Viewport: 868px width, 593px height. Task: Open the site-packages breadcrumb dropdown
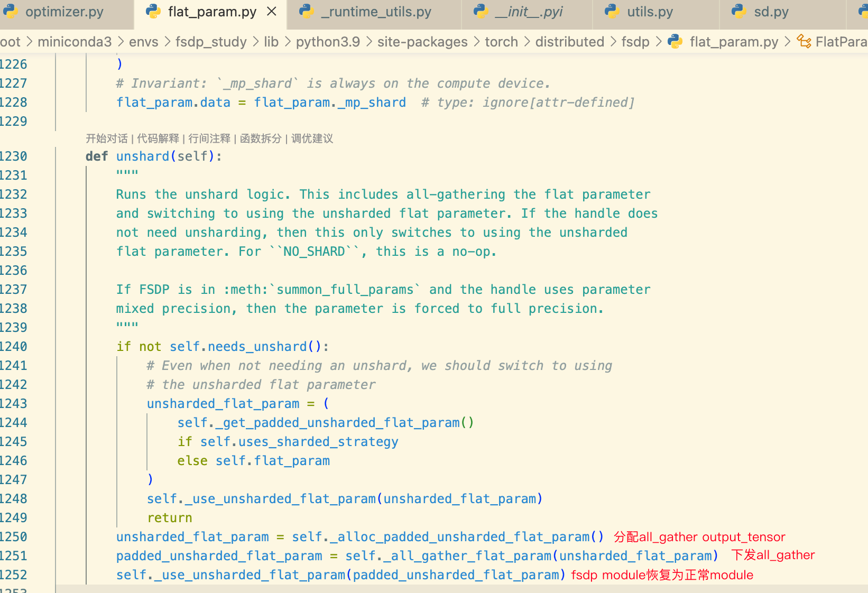(422, 41)
